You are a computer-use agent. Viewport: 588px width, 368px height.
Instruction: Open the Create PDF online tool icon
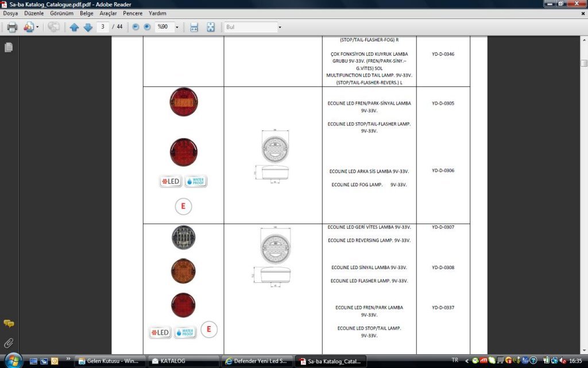point(28,26)
